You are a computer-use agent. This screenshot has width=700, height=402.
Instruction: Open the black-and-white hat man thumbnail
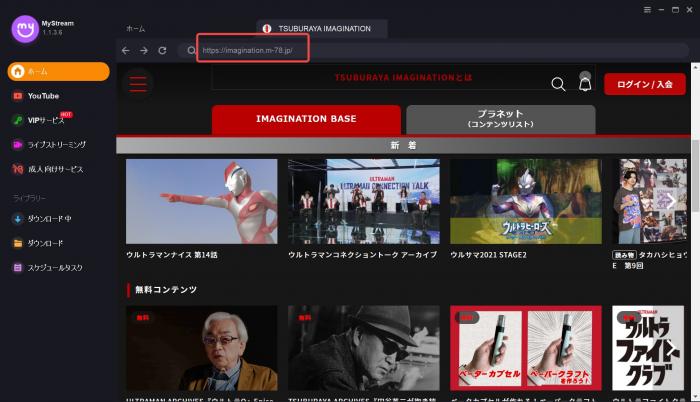[x=364, y=348]
